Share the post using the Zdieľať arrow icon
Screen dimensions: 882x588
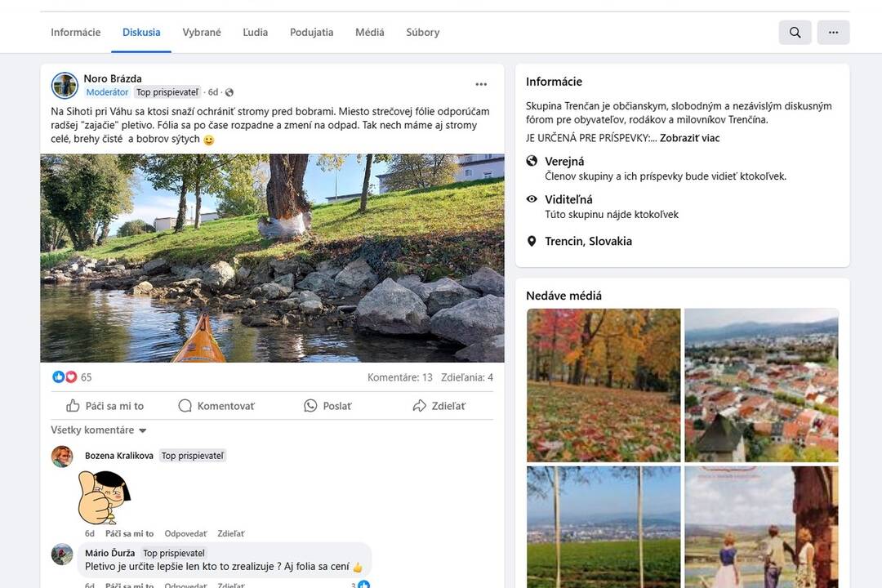tap(421, 405)
